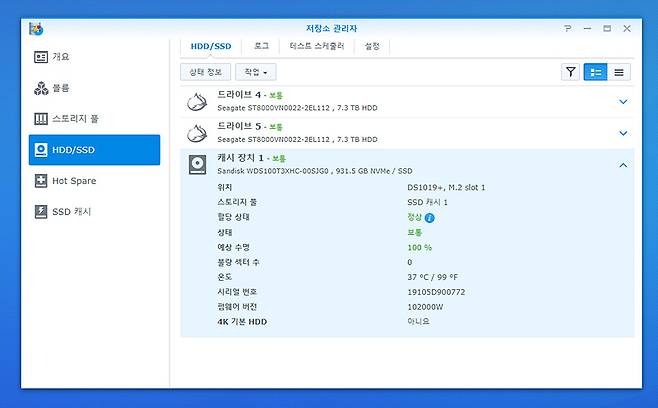Click firmware version 102000W

[x=425, y=307]
